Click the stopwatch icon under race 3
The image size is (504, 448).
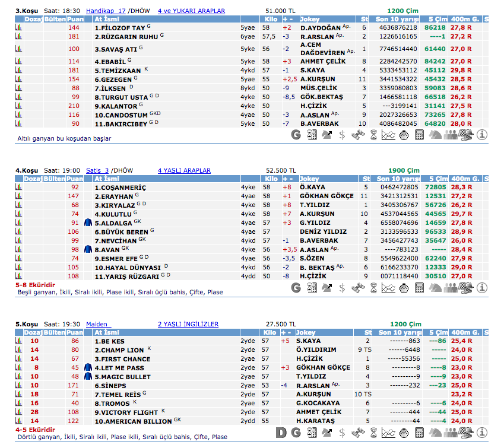tap(404, 135)
